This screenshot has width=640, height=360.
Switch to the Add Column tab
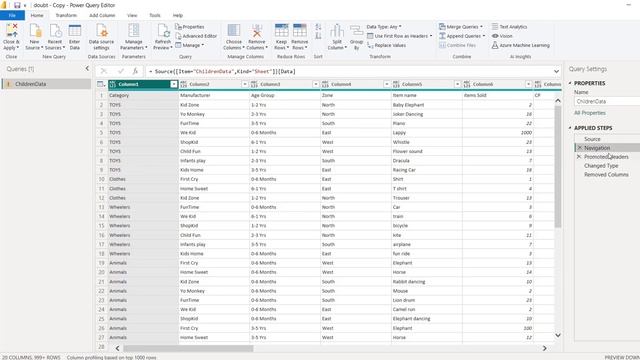tap(102, 15)
